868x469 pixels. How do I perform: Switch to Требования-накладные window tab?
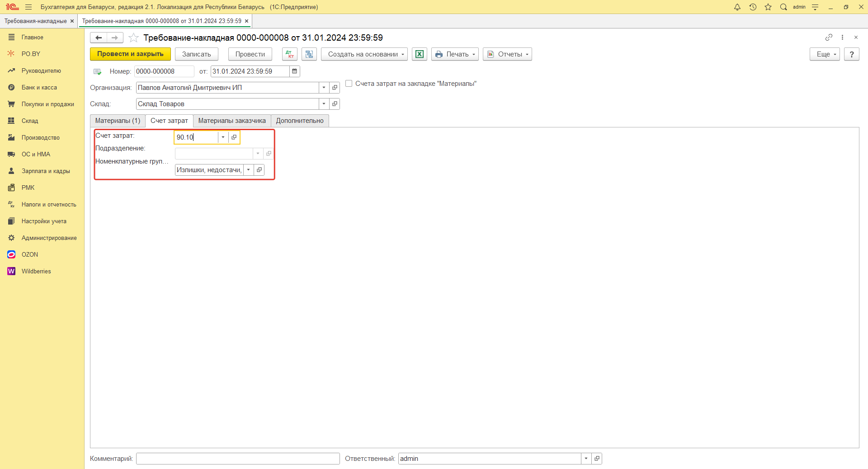(x=35, y=21)
